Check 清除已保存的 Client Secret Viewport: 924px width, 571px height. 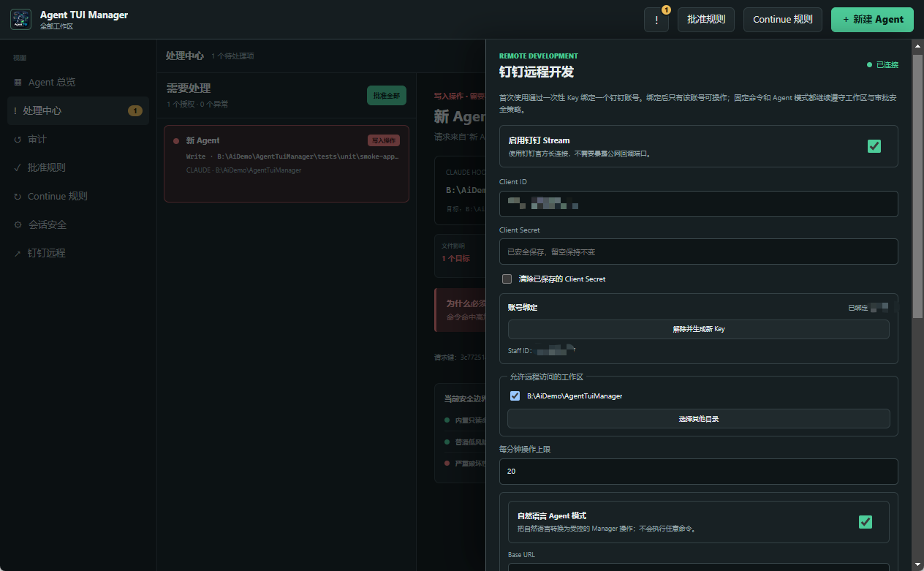[507, 279]
